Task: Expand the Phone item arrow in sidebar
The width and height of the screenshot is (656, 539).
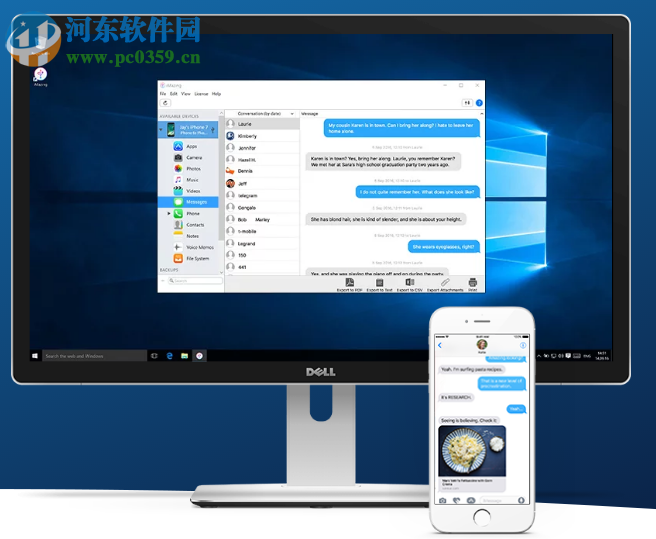Action: (169, 213)
